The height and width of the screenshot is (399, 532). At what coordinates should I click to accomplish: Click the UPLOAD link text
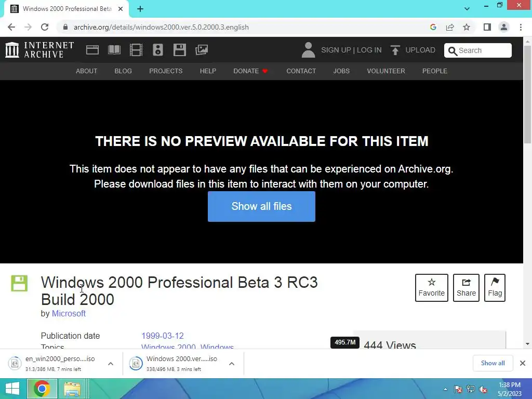click(x=420, y=50)
